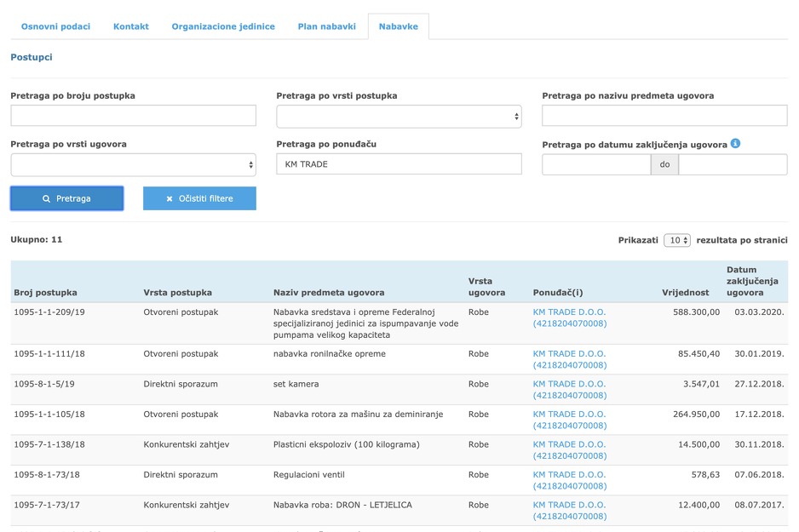This screenshot has width=799, height=532.
Task: Clear filters with Očistiti filtere button
Action: (x=199, y=198)
